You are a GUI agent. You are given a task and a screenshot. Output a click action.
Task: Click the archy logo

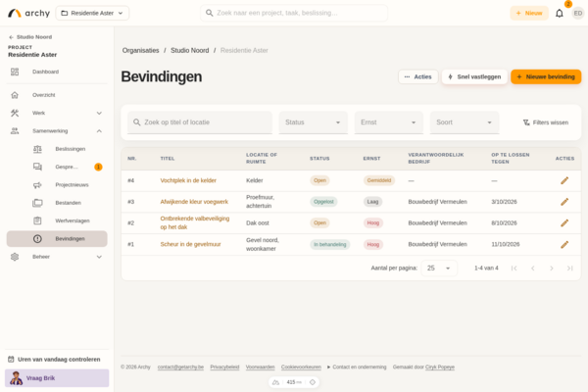click(x=28, y=13)
